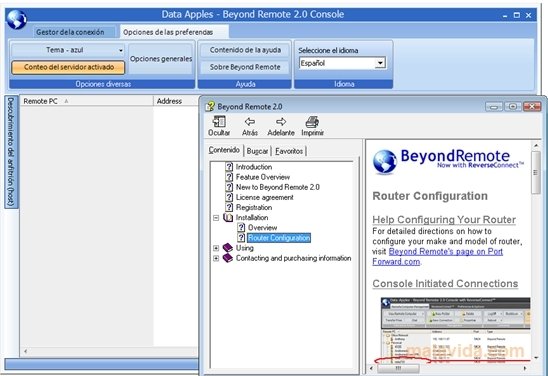Click the BeyondRemote globe logo in help page
The image size is (548, 376).
(x=384, y=161)
